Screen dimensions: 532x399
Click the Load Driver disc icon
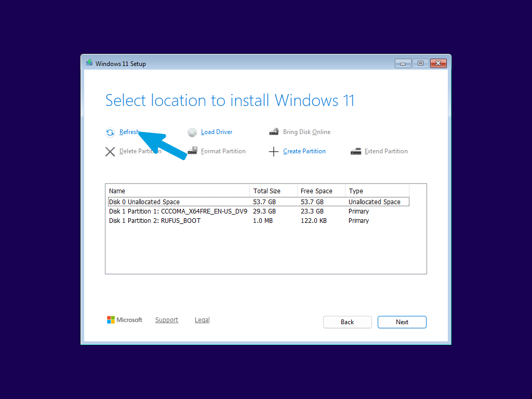click(x=192, y=132)
